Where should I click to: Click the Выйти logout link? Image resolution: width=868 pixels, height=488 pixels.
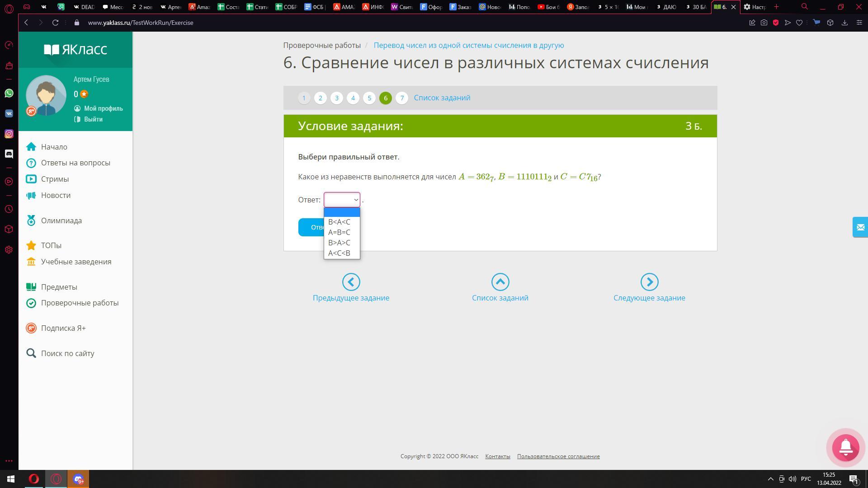pyautogui.click(x=93, y=119)
